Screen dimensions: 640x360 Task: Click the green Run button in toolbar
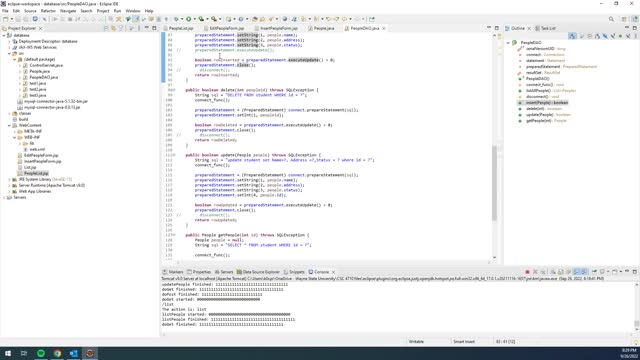(189, 19)
